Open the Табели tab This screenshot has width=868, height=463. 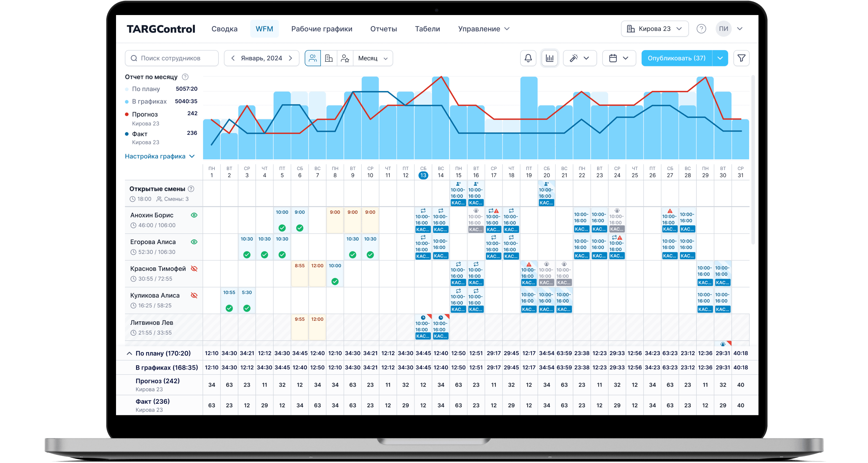click(x=427, y=29)
